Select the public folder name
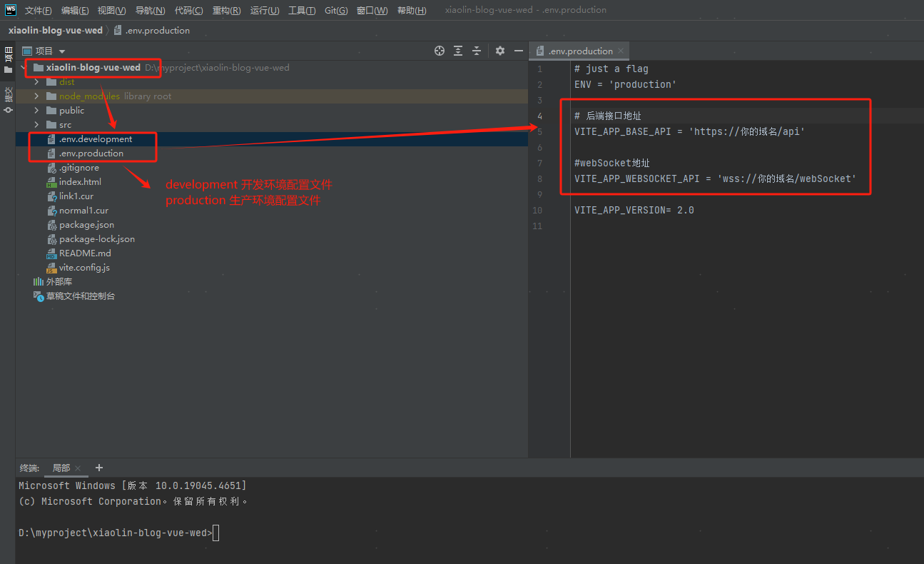 tap(72, 111)
